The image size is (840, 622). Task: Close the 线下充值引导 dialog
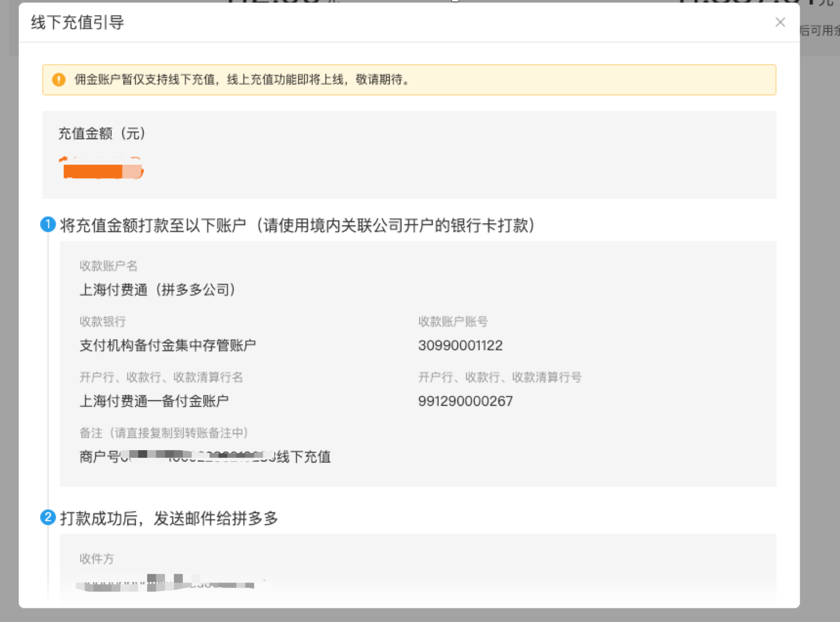coord(780,22)
